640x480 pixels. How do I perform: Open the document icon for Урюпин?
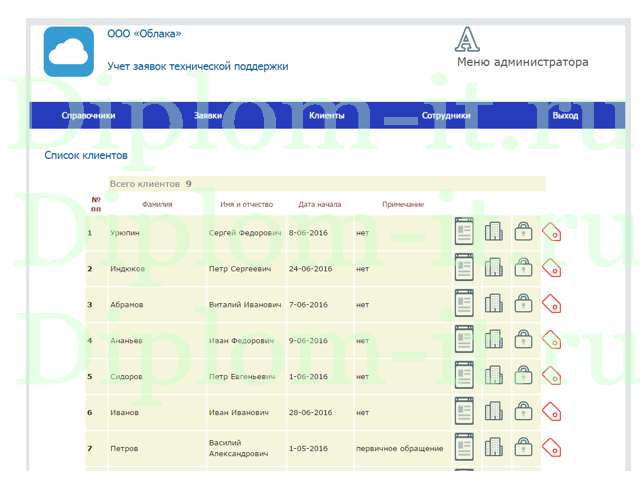pyautogui.click(x=463, y=232)
